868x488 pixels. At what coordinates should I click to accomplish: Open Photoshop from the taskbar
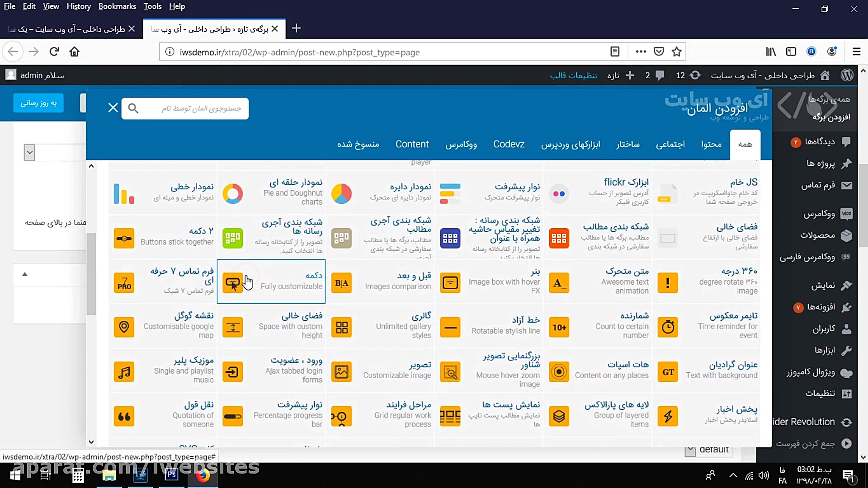coord(171,475)
